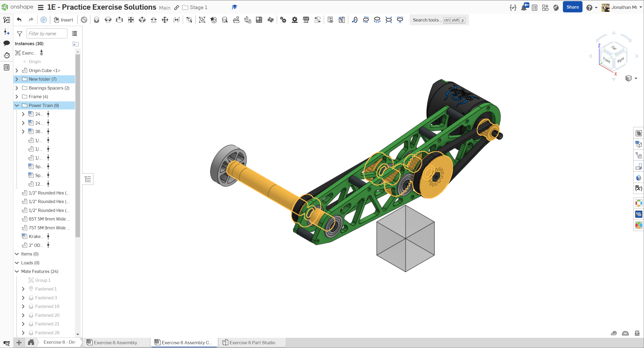
Task: Collapse the instance list side panel
Action: coord(88,179)
